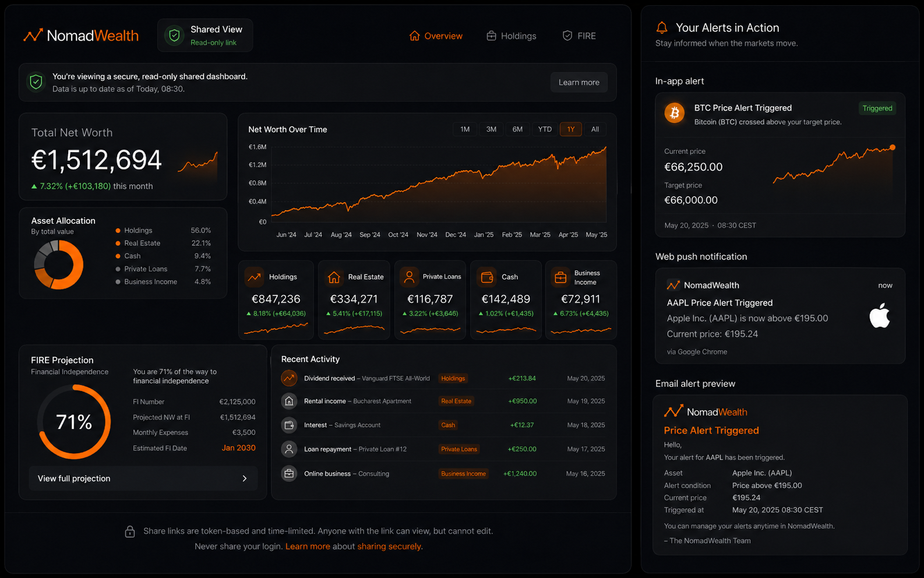
Task: Click the Shared View shield icon
Action: [x=174, y=36]
